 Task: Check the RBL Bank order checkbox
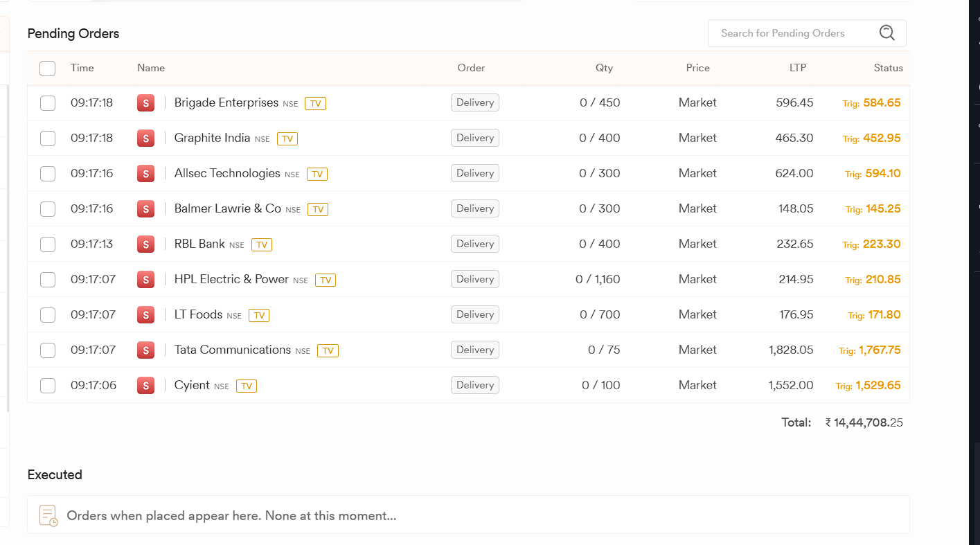[x=48, y=244]
